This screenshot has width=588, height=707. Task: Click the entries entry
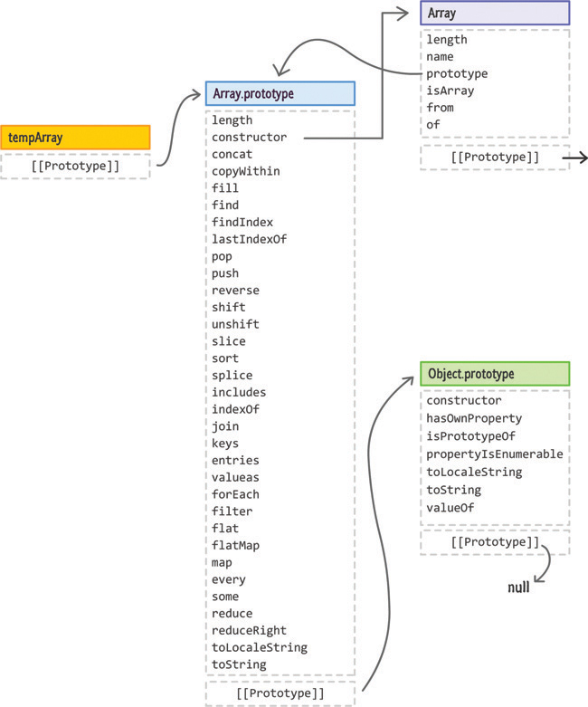click(235, 461)
